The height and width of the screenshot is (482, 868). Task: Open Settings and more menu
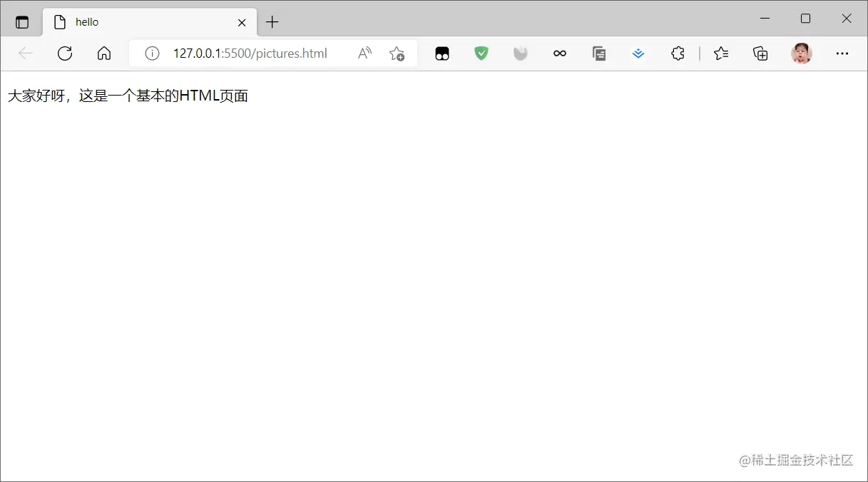(x=842, y=53)
